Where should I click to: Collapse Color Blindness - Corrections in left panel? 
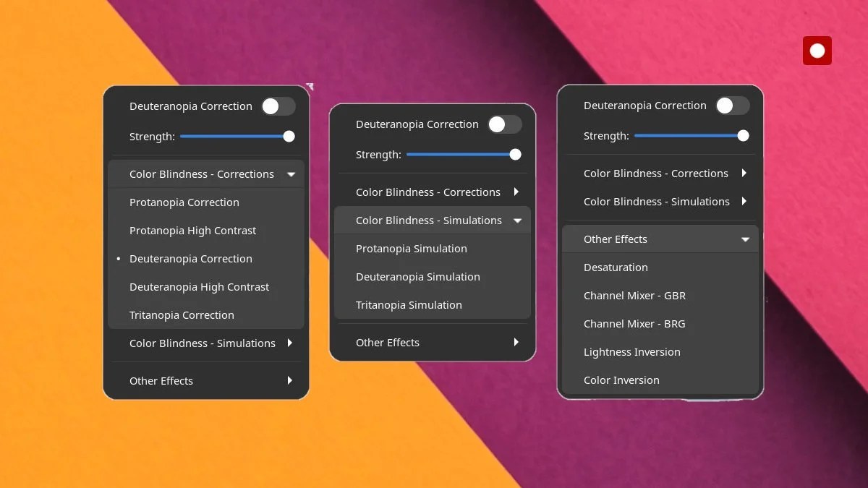(x=291, y=174)
